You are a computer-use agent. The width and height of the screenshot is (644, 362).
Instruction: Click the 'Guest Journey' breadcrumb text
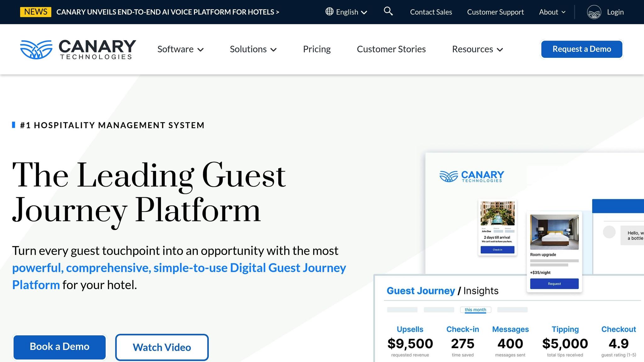tap(421, 291)
